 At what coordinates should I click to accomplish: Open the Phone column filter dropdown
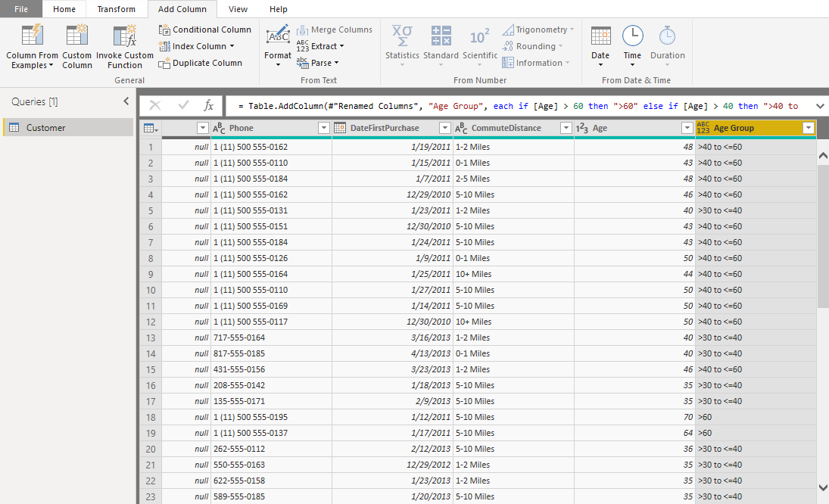tap(323, 128)
